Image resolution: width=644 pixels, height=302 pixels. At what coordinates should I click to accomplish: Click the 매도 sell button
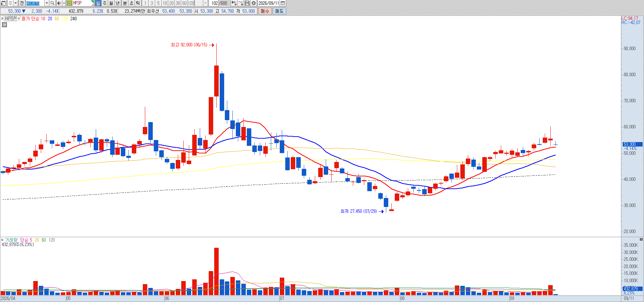(279, 11)
